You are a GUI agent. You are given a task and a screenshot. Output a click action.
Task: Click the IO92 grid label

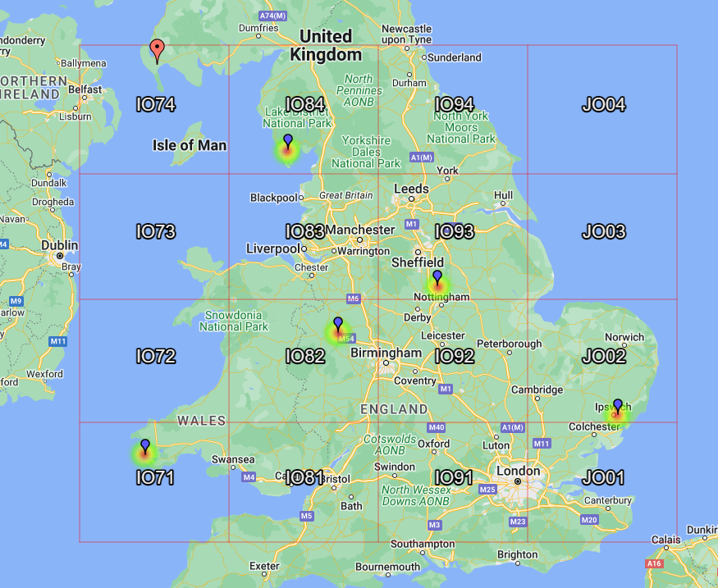pos(455,356)
